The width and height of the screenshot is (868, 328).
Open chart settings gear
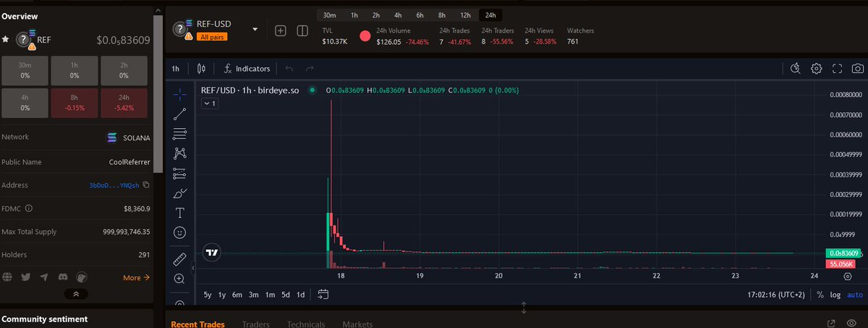816,69
